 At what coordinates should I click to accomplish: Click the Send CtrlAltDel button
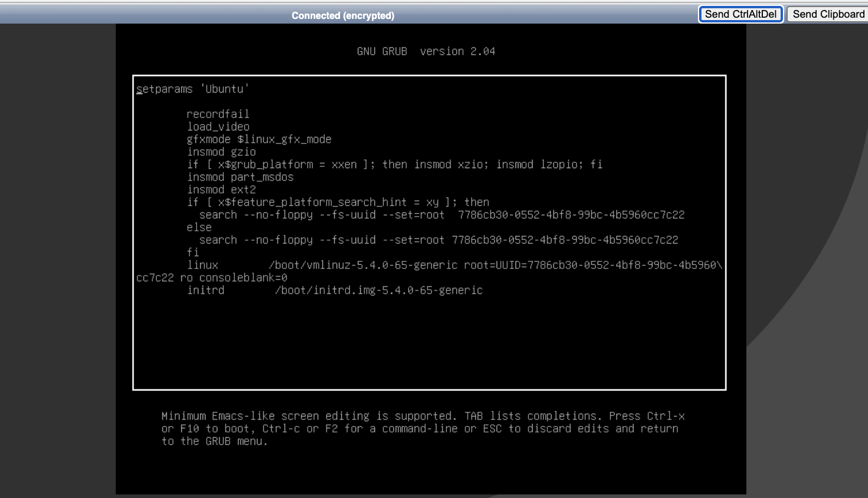(741, 14)
